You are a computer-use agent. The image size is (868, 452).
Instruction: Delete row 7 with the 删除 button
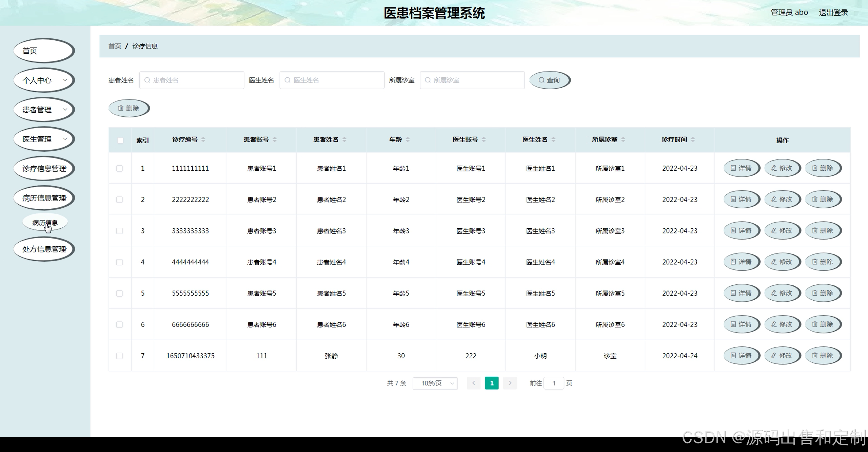823,355
